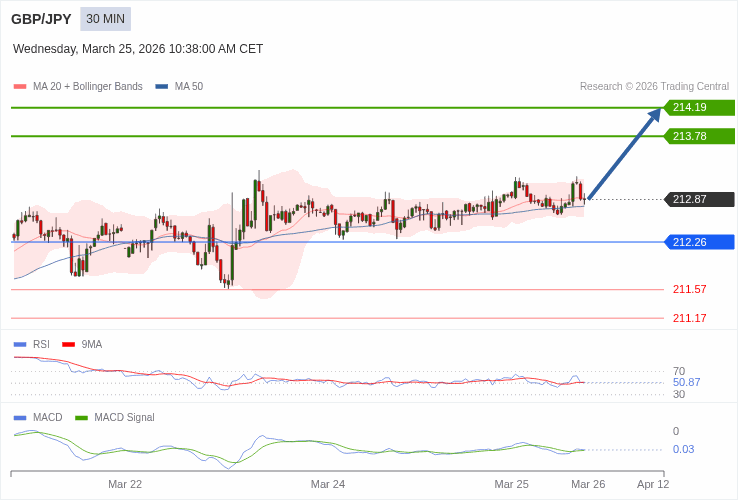Click the Research © 2026 Trading Central text
The image size is (738, 500).
pyautogui.click(x=654, y=87)
